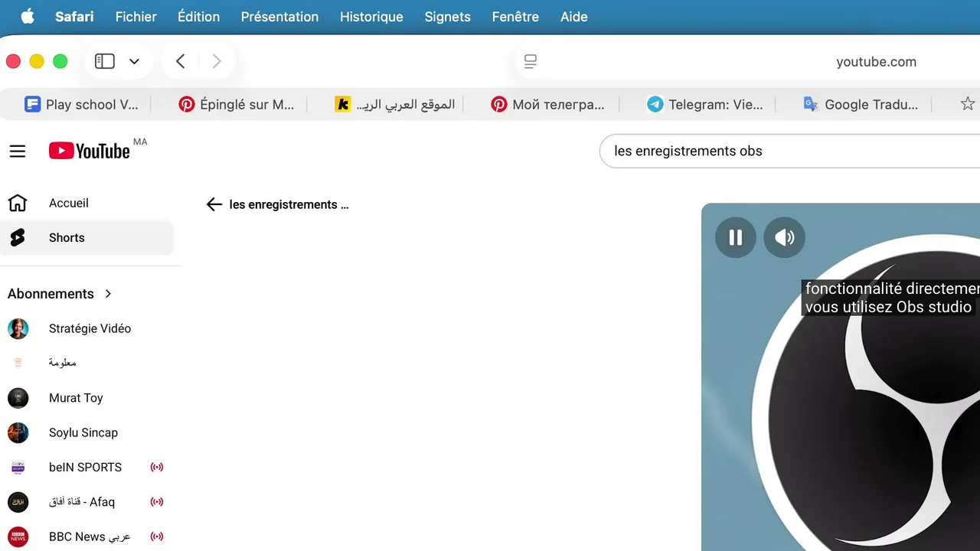Open the Fenêtre menu
The height and width of the screenshot is (551, 980).
(515, 17)
